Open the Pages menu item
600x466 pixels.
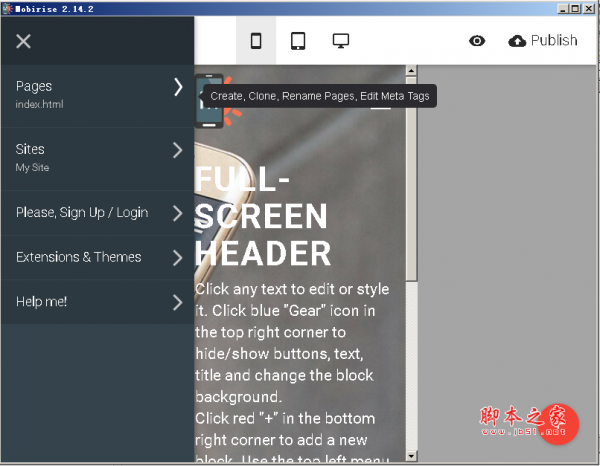tap(34, 86)
